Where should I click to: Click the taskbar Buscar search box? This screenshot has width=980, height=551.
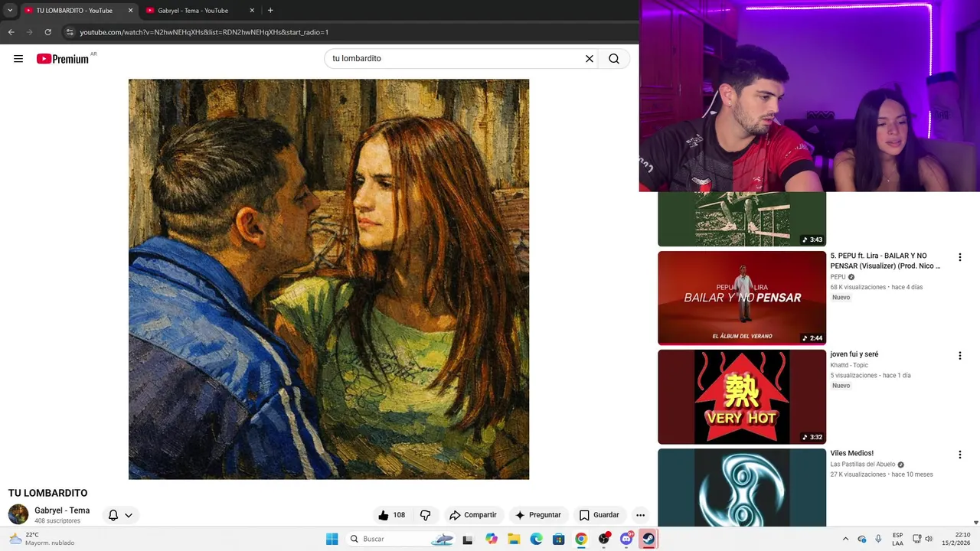coord(401,539)
